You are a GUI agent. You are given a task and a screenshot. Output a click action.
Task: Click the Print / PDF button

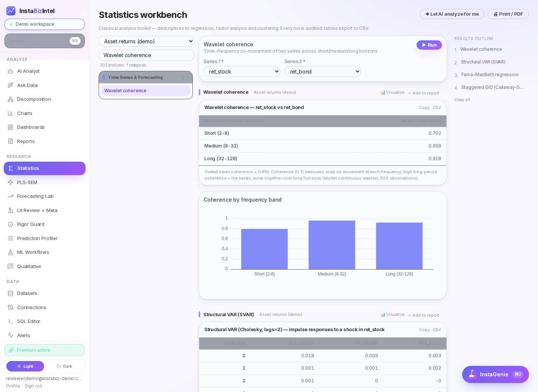[508, 14]
